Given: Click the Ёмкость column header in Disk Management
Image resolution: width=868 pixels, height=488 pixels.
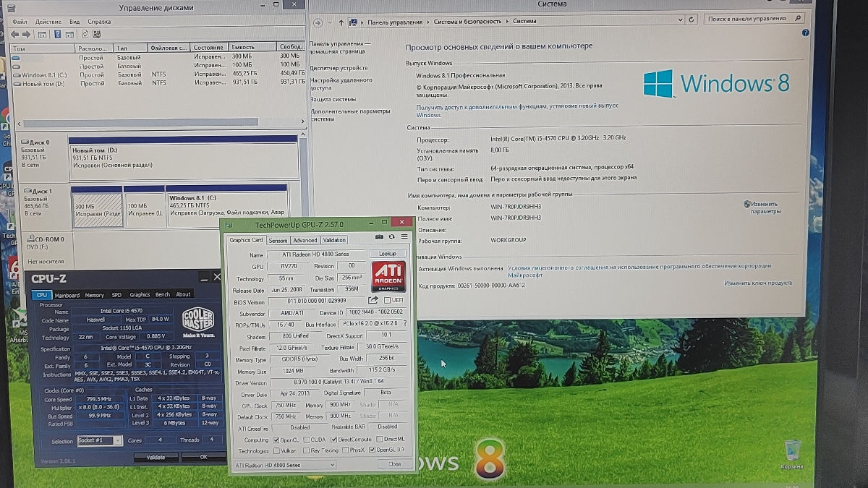Looking at the screenshot, I should pos(253,48).
